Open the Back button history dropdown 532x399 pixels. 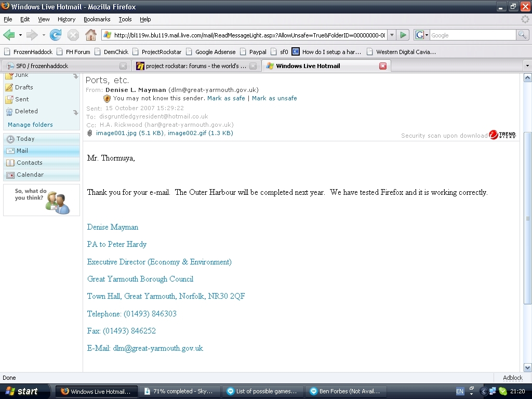coord(20,35)
